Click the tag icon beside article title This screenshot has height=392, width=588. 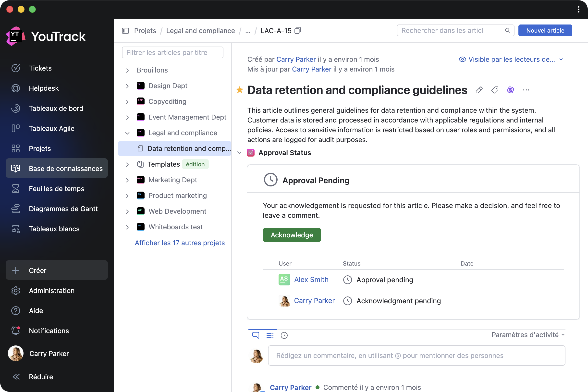495,90
